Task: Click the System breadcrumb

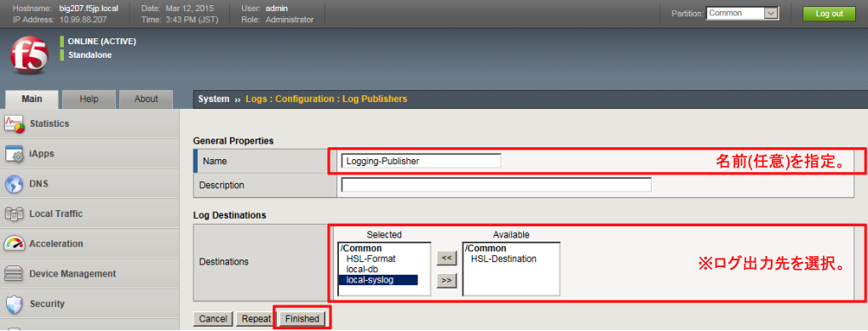Action: click(x=214, y=99)
